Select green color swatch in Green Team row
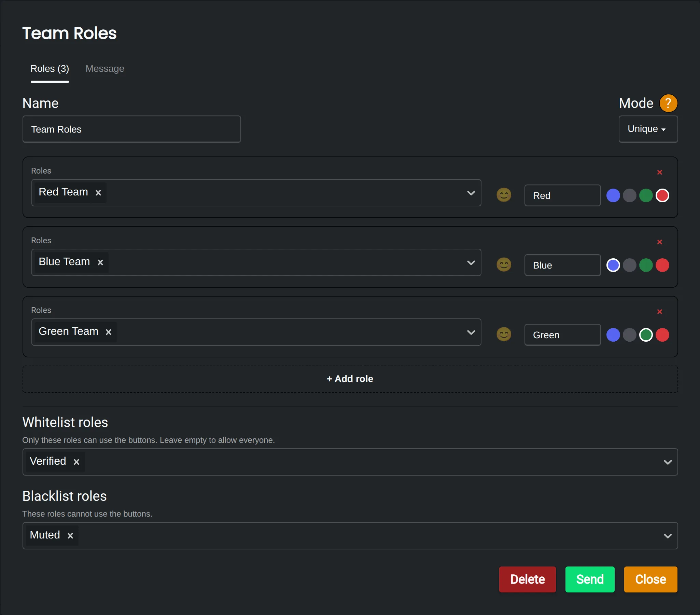Image resolution: width=700 pixels, height=615 pixels. pyautogui.click(x=646, y=334)
